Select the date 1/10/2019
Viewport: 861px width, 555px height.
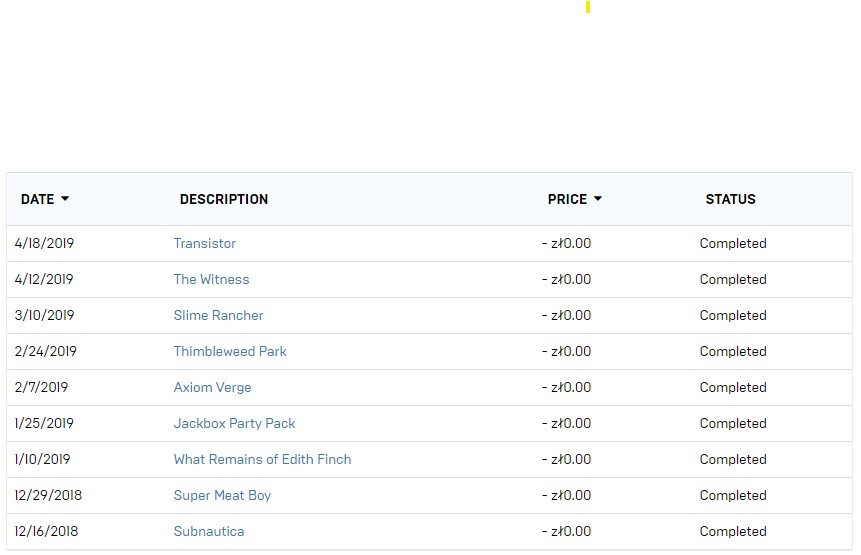pyautogui.click(x=42, y=459)
